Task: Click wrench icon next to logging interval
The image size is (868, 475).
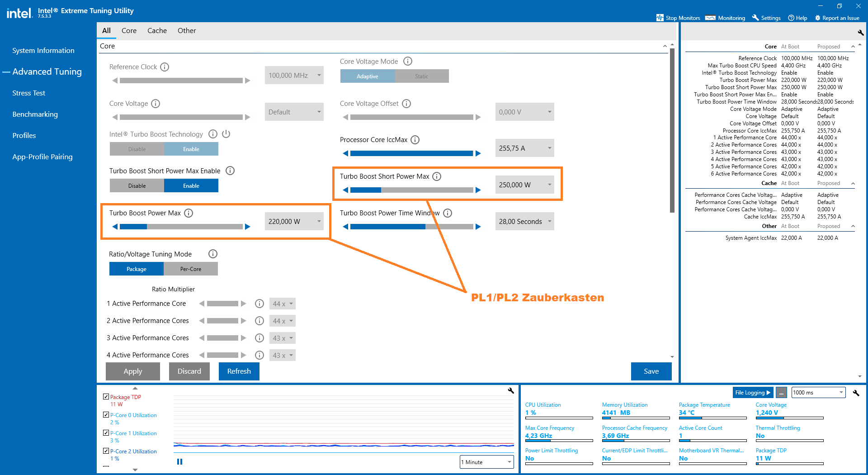Action: tap(856, 393)
